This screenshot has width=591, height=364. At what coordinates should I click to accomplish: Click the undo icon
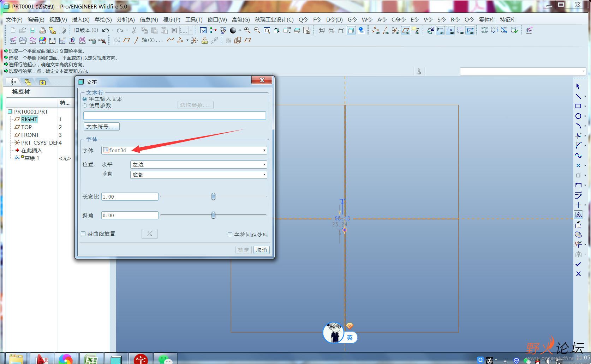tap(105, 30)
